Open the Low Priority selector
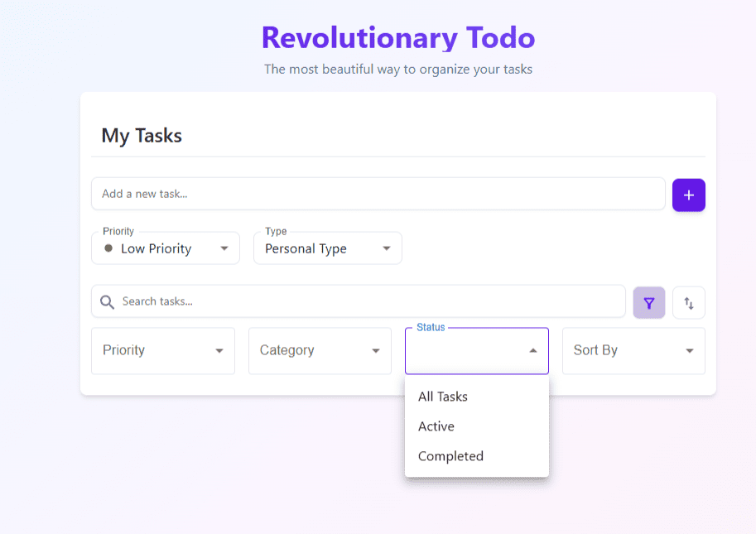This screenshot has height=534, width=756. 166,248
